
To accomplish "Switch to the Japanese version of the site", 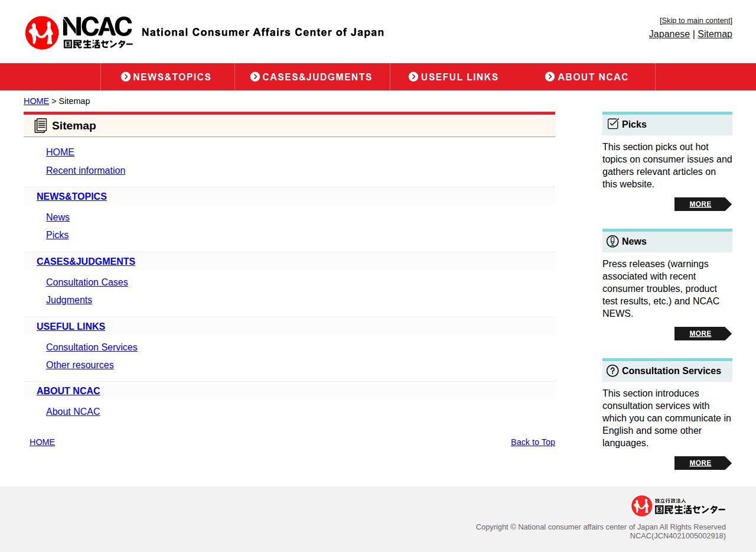I will [669, 34].
